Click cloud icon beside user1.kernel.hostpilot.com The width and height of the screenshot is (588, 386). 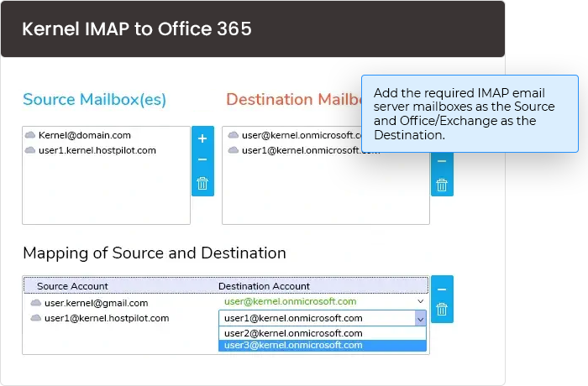pos(30,150)
